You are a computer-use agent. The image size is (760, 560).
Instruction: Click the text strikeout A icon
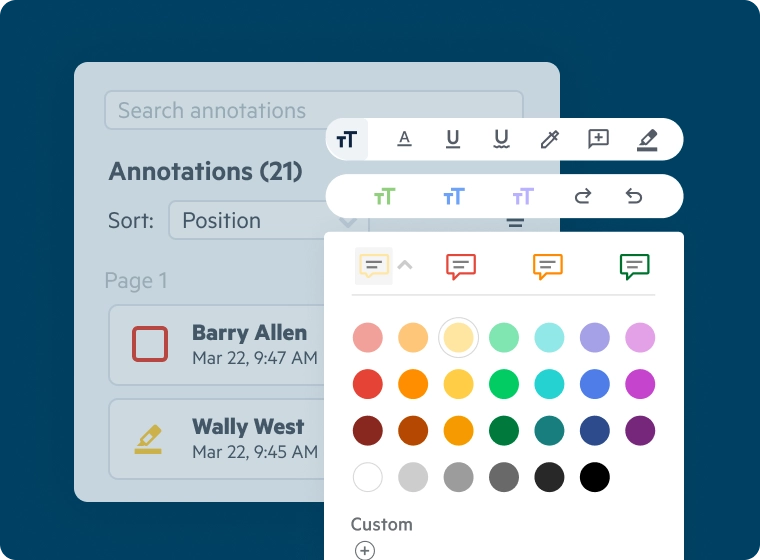404,139
